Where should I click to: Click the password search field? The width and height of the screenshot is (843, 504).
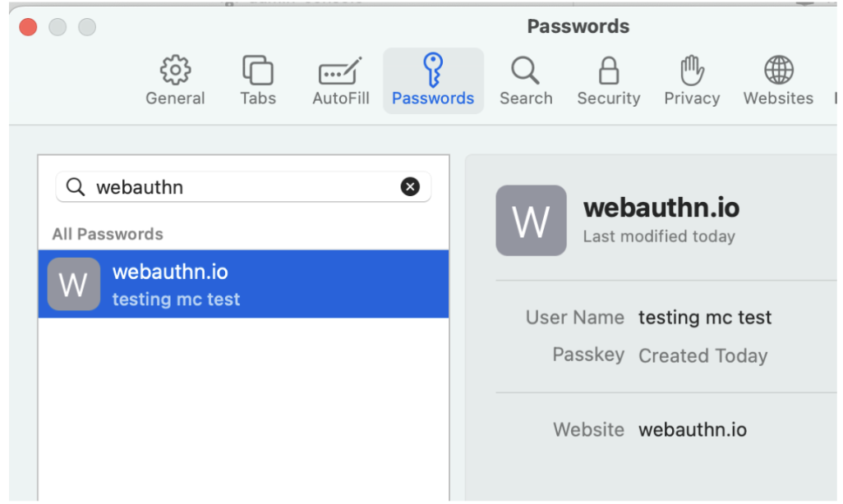(243, 187)
